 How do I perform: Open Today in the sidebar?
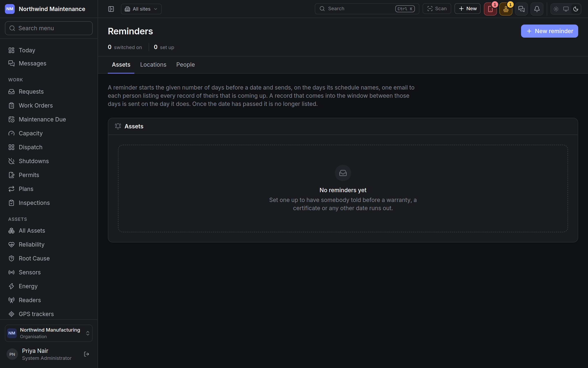49,50
